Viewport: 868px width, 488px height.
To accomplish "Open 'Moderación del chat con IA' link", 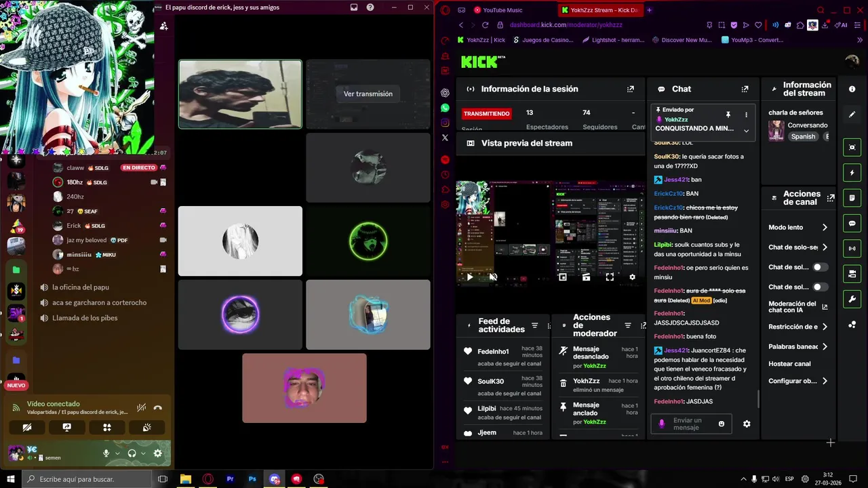I will click(797, 307).
